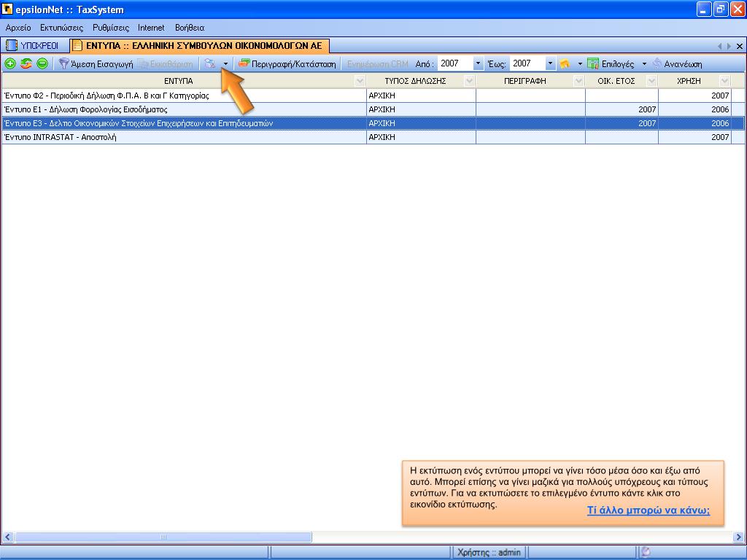Open the Εκτυπώσεις menu
Screen dimensions: 747x560
point(62,27)
